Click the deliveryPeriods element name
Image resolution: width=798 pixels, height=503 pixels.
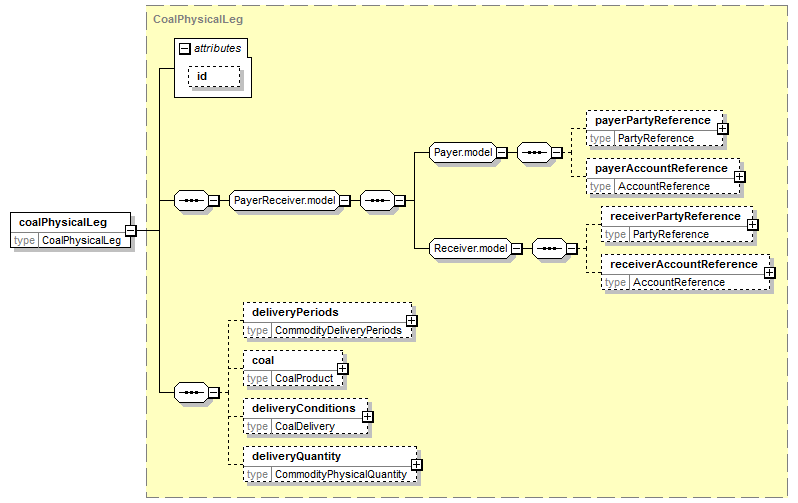295,312
